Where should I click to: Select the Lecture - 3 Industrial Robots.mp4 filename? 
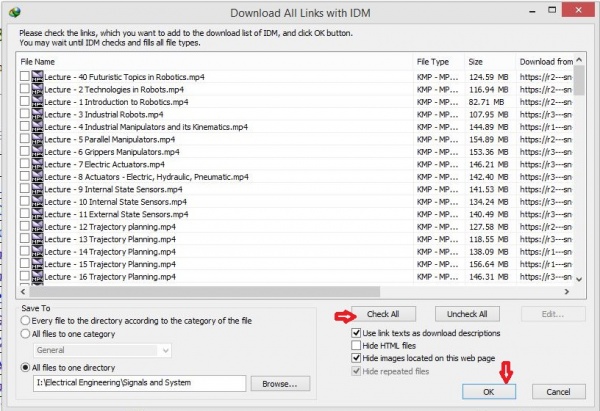coord(104,114)
